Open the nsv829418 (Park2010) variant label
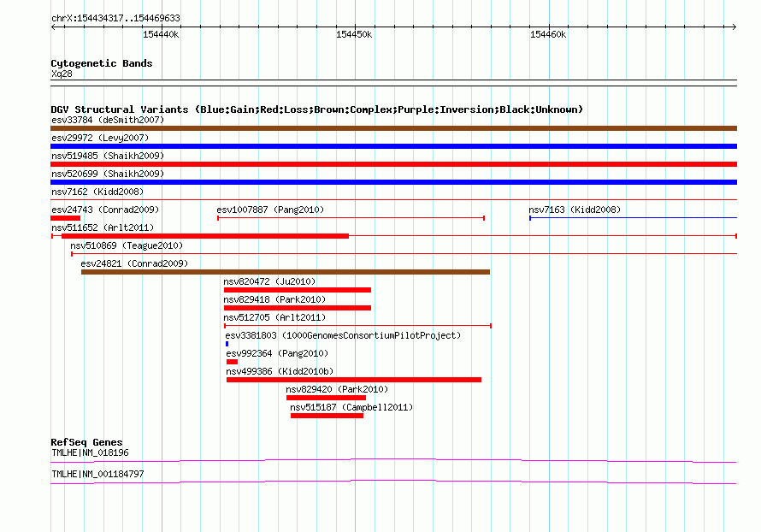This screenshot has width=761, height=532. 274,299
